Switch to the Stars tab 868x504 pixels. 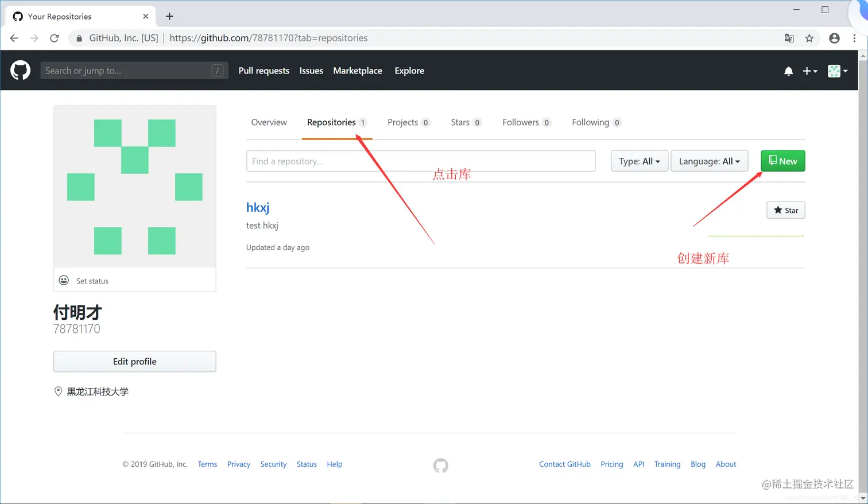[x=466, y=122]
